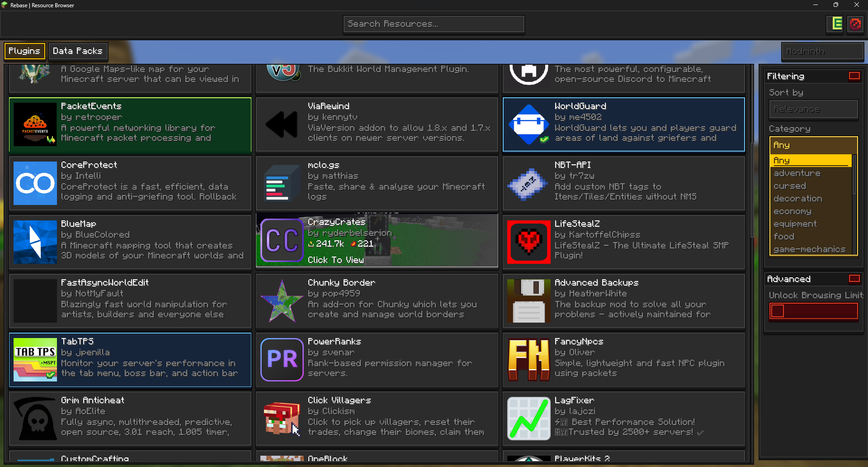Click the FastAsyncWorldEdit title text
The width and height of the screenshot is (868, 467).
(x=104, y=282)
